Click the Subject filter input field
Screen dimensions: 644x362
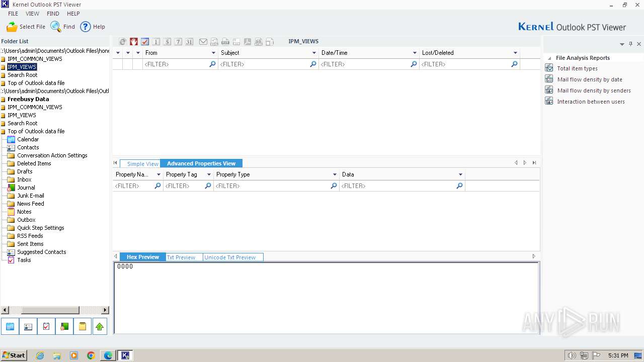[x=268, y=64]
